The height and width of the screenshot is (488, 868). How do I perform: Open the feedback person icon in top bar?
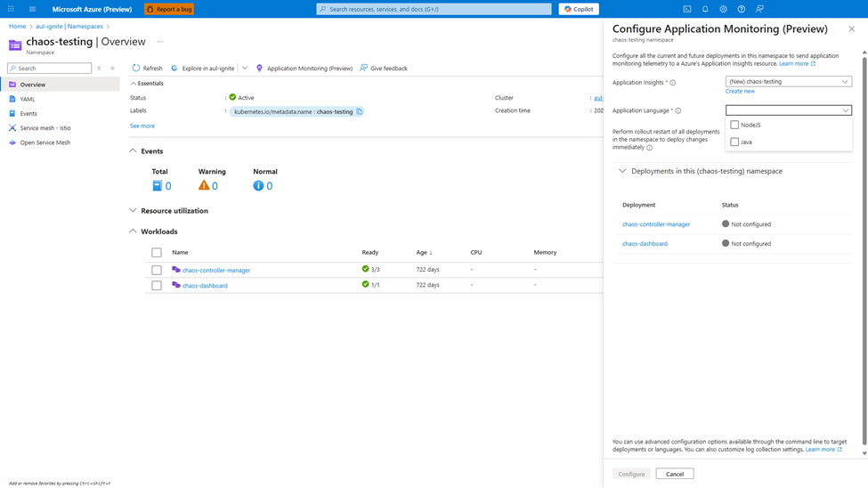759,9
